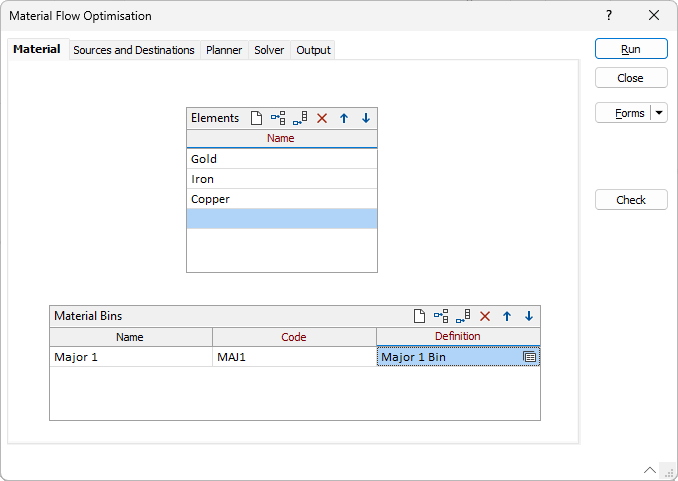Image resolution: width=678 pixels, height=481 pixels.
Task: Collapse panel using bottom chevron
Action: point(650,469)
